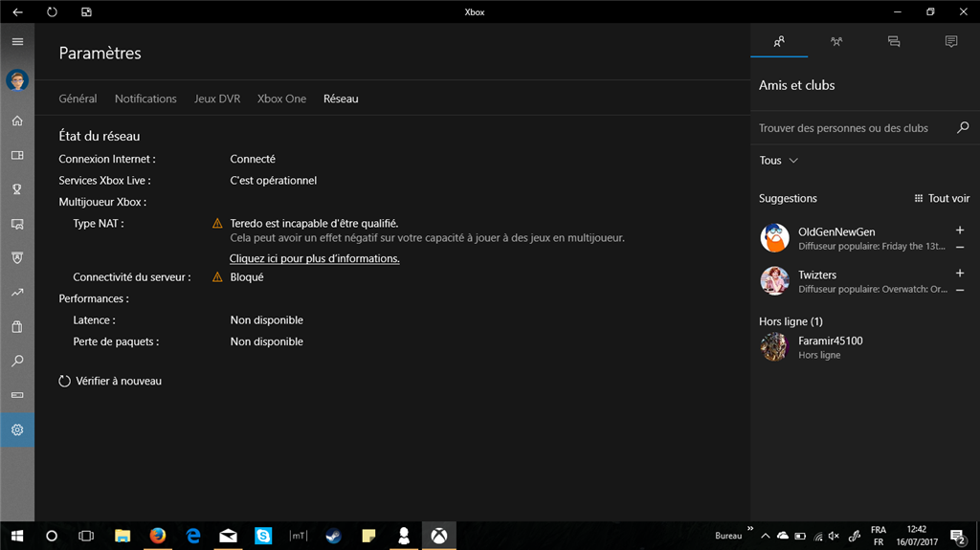Click the Hors ligne (1) header
Viewport: 980px width, 550px height.
pyautogui.click(x=791, y=321)
